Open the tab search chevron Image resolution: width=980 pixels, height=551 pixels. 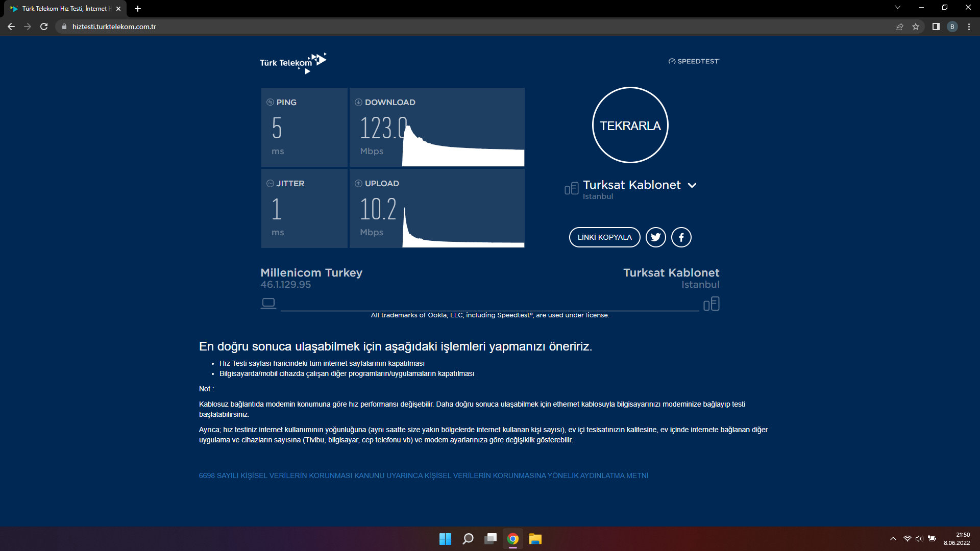tap(897, 8)
